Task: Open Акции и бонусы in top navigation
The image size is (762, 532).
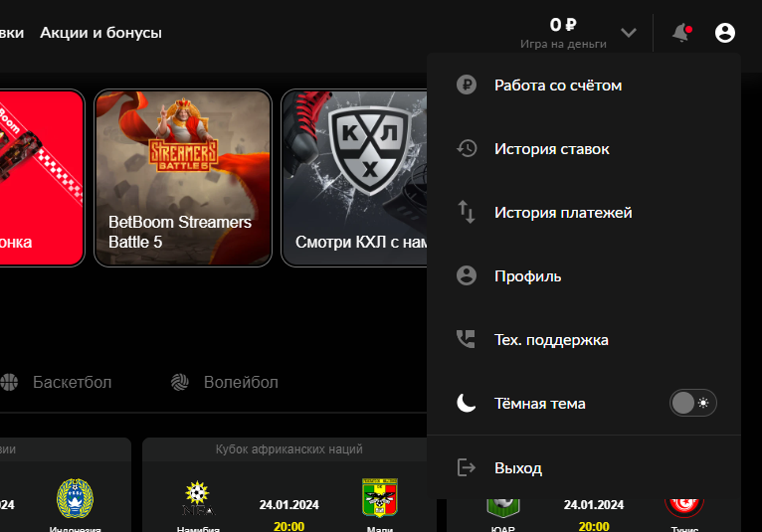Action: tap(100, 33)
